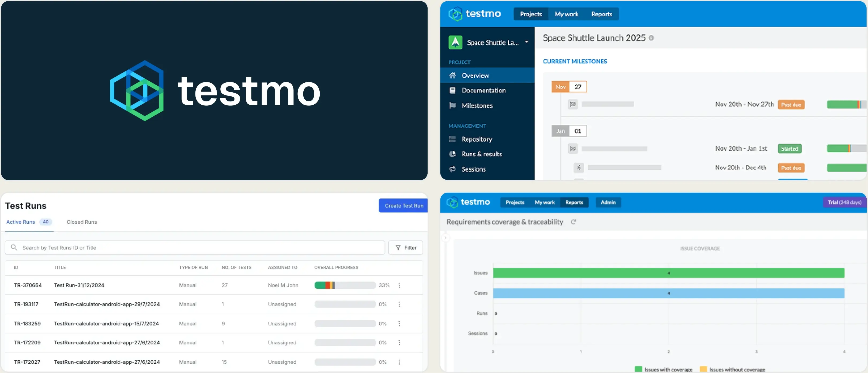Click progress bar for Nov 20th - Nov 27th milestone
868x373 pixels.
(847, 104)
